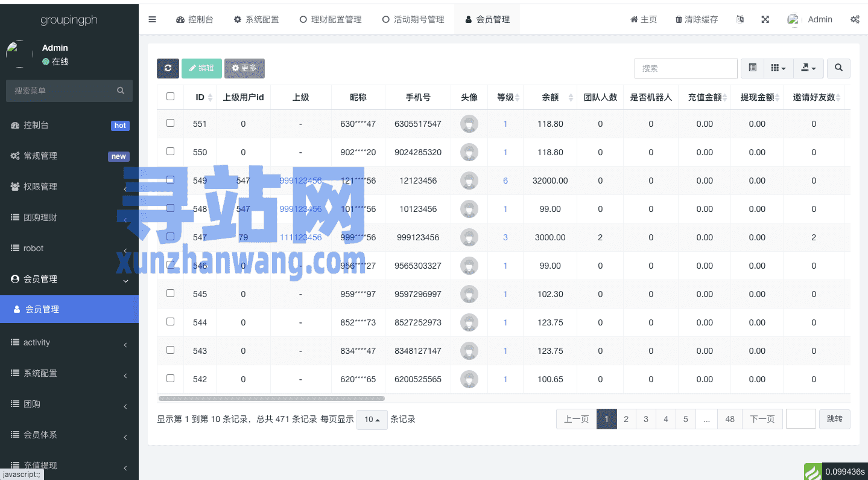This screenshot has width=868, height=480.
Task: Open the rows-per-page 10 dropdown
Action: pyautogui.click(x=372, y=420)
